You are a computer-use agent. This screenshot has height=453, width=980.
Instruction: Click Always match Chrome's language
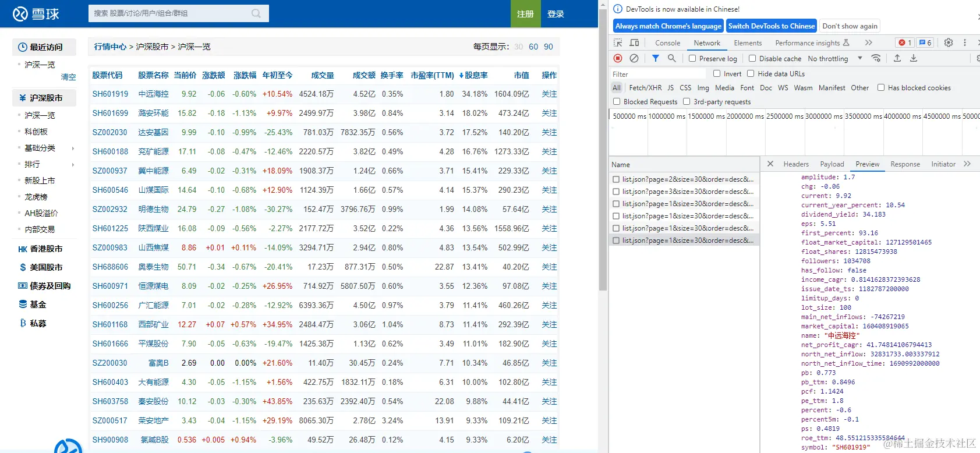(668, 26)
